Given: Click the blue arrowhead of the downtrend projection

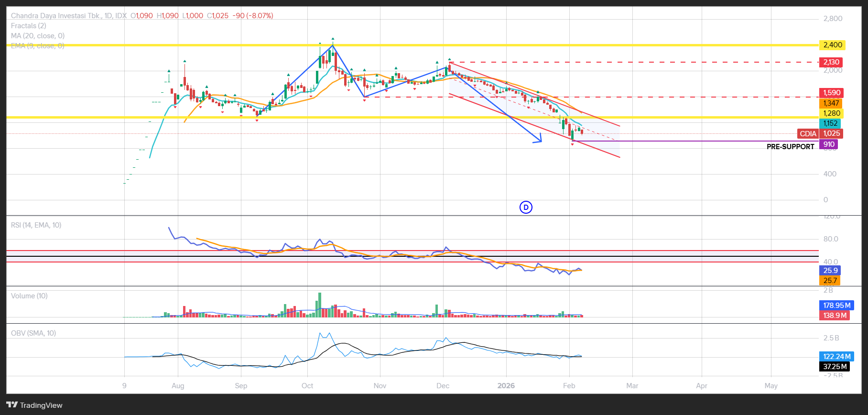Looking at the screenshot, I should 539,140.
